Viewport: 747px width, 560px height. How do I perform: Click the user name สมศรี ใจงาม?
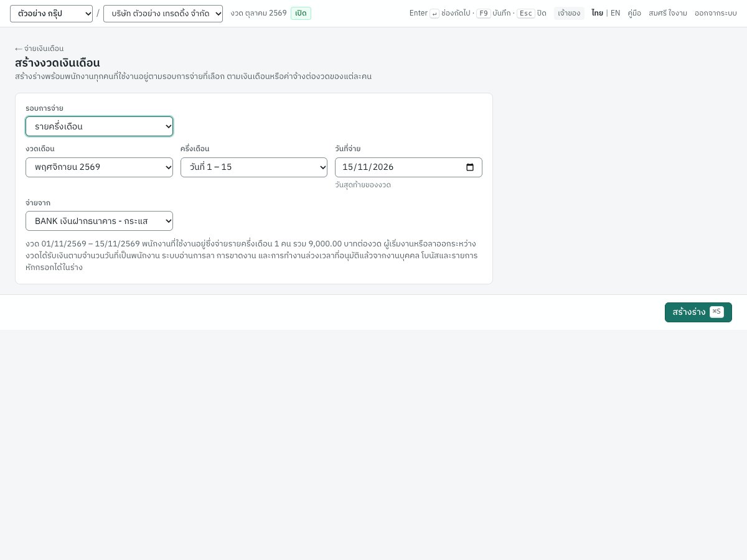[668, 13]
